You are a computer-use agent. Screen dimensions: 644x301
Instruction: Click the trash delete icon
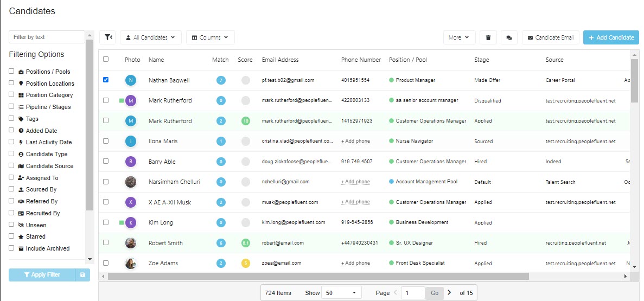488,37
